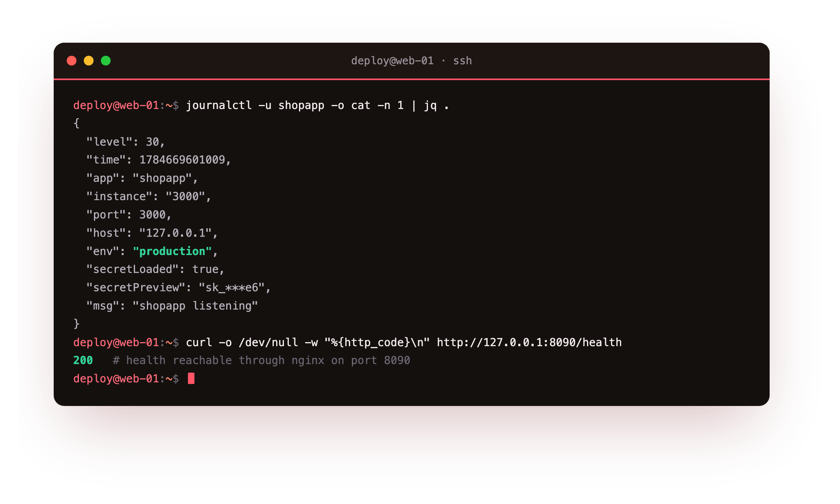Maximize the terminal with the green button
840x504 pixels.
106,61
